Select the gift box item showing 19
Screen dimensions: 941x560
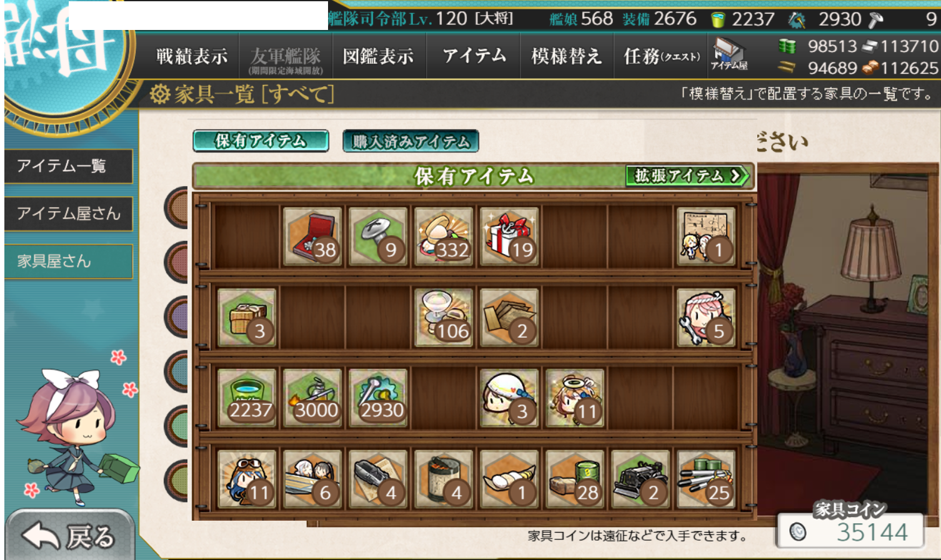coord(509,237)
